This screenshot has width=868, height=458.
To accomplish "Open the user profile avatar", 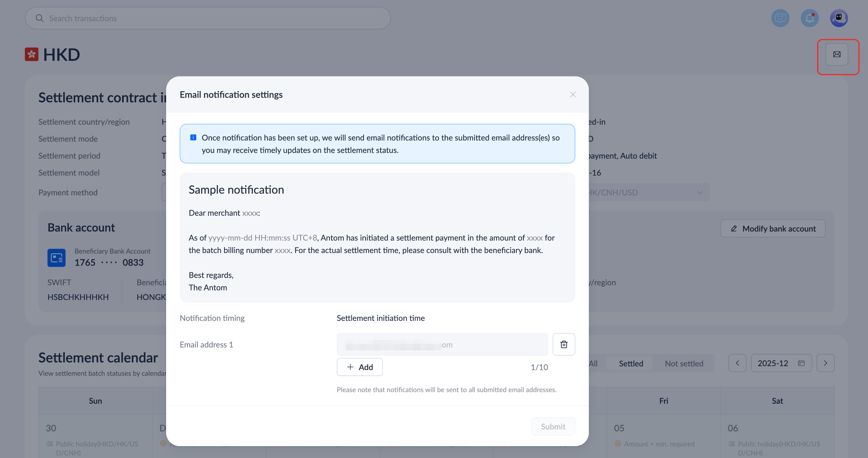I will (x=839, y=18).
